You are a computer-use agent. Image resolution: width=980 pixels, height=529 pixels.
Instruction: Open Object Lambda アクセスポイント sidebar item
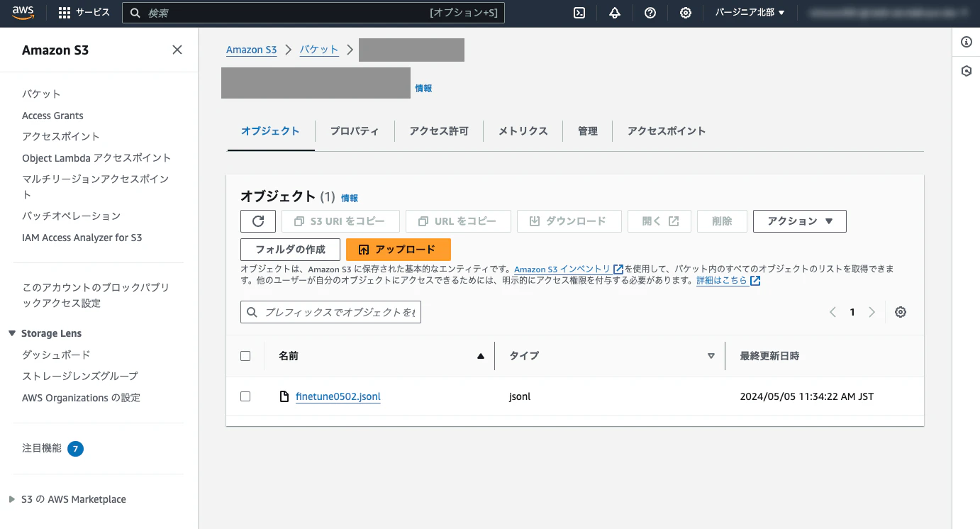click(96, 157)
